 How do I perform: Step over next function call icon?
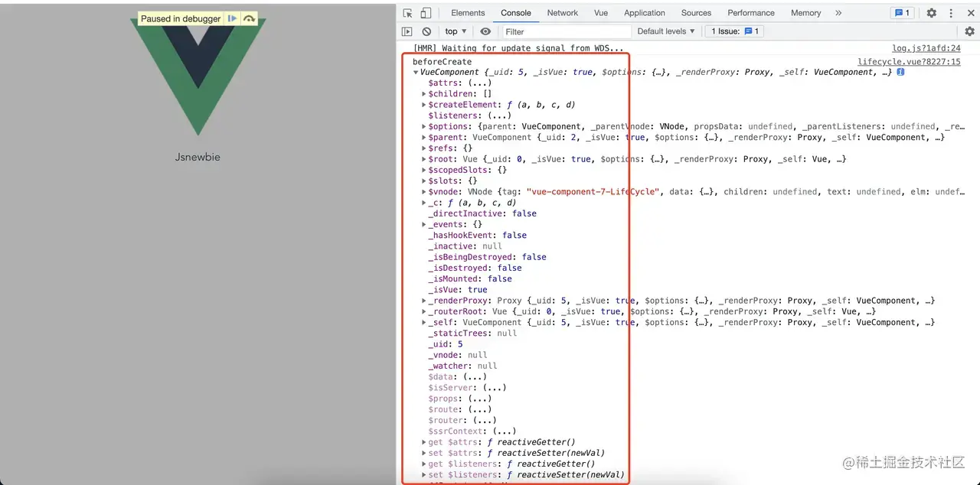(249, 18)
